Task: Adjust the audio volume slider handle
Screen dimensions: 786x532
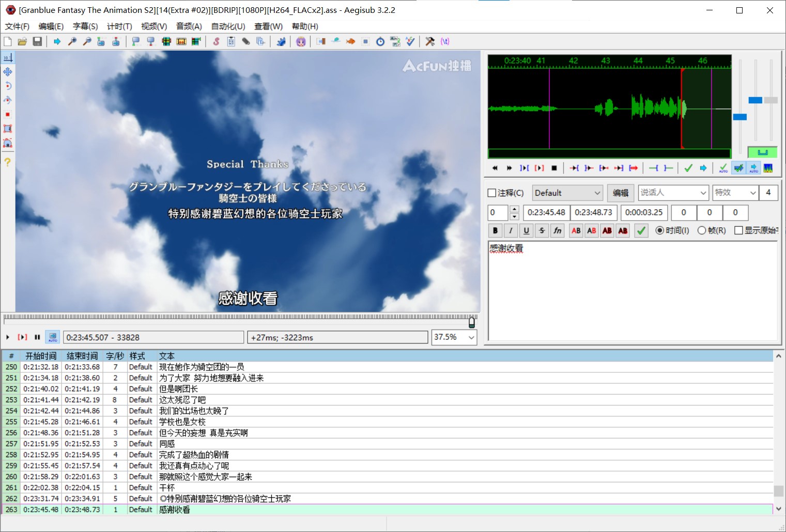Action: point(770,100)
